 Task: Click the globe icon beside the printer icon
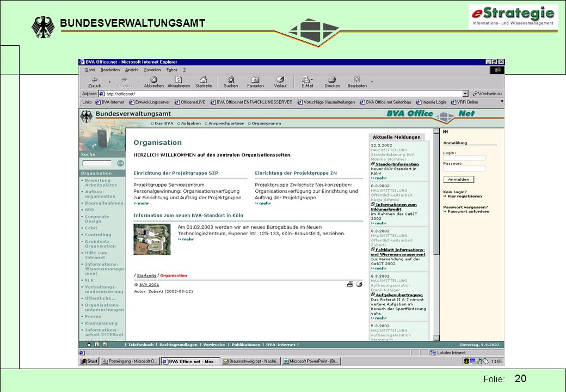(359, 284)
